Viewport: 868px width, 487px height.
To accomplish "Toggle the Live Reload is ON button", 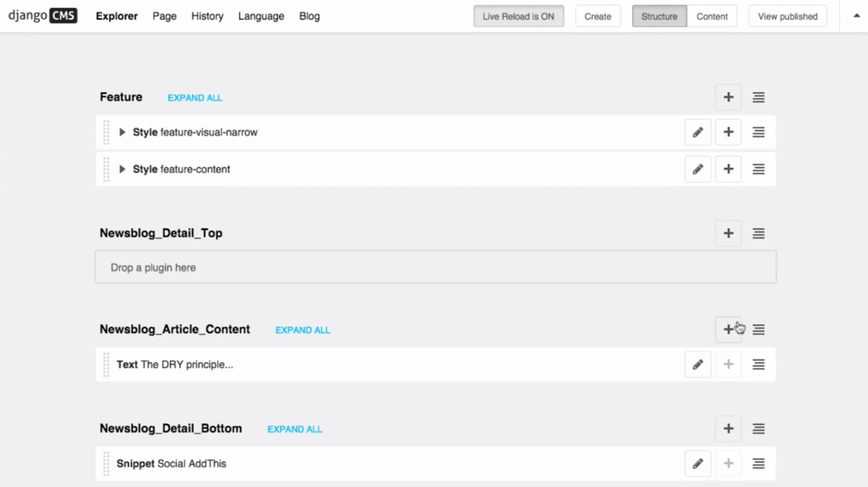I will click(518, 16).
